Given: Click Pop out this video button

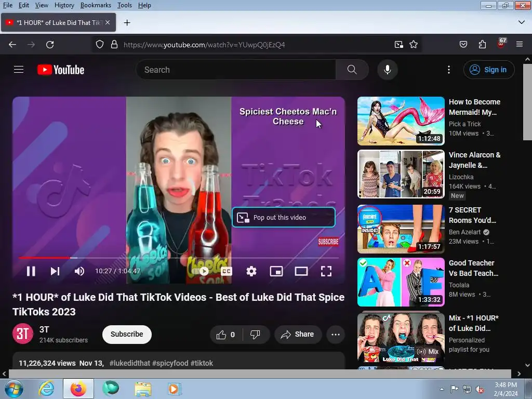Looking at the screenshot, I should coord(284,217).
